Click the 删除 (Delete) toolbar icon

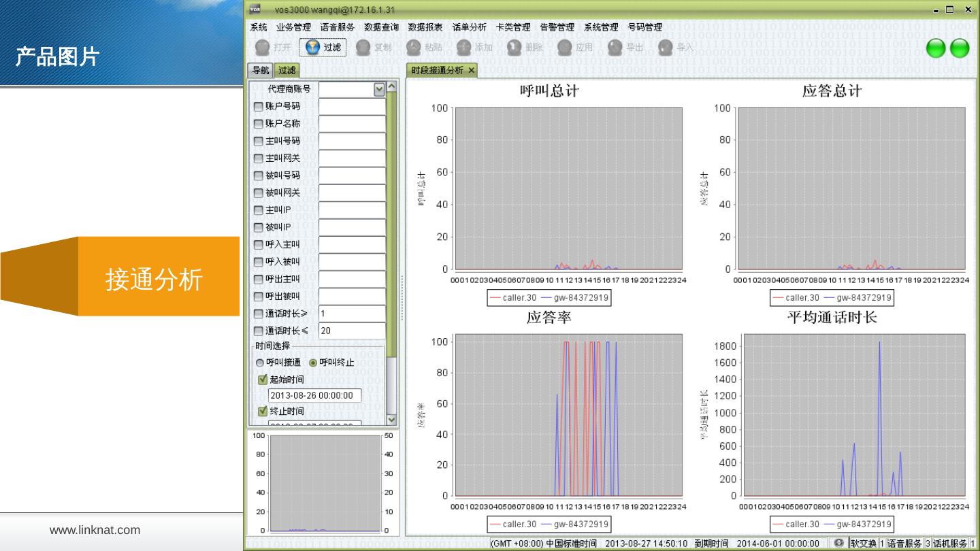pyautogui.click(x=514, y=48)
